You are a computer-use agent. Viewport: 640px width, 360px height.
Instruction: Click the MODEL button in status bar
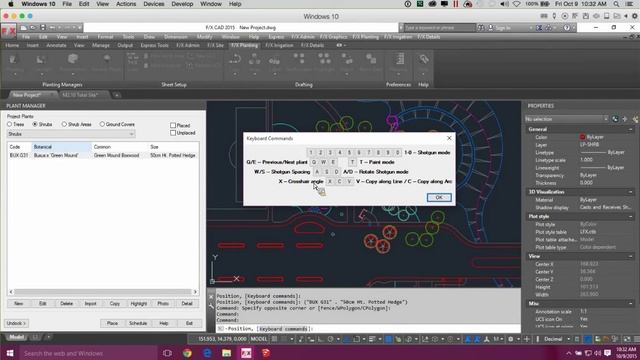(x=259, y=339)
